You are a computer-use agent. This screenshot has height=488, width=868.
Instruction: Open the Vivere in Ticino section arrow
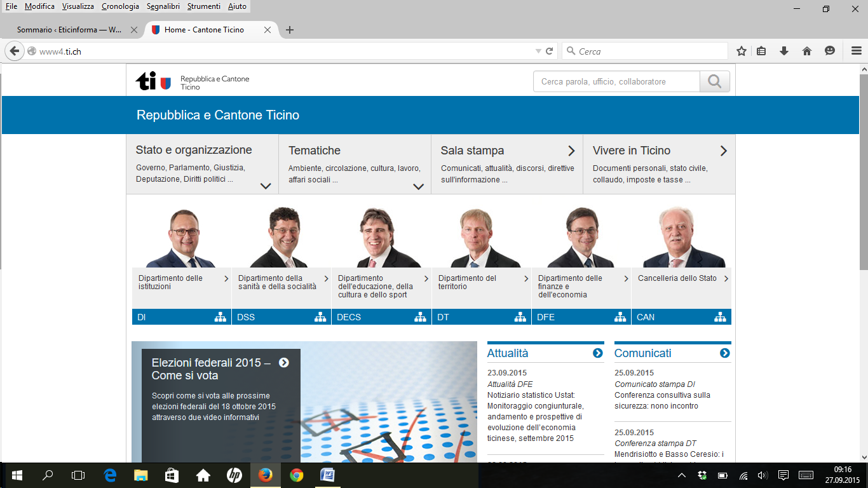[x=723, y=151]
